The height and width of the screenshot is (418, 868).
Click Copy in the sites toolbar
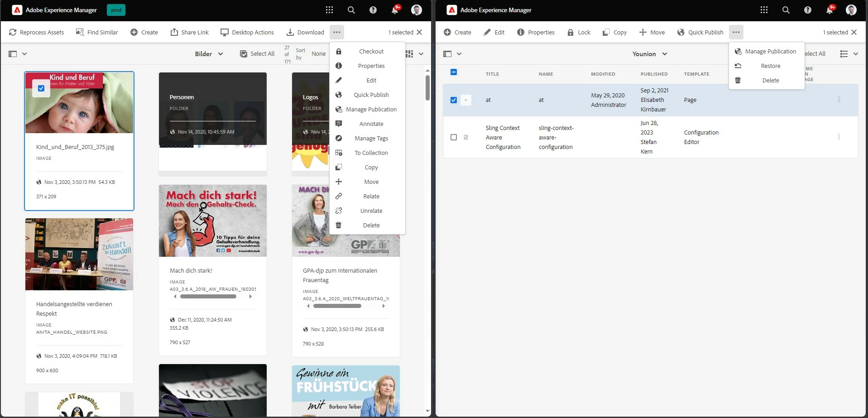pyautogui.click(x=614, y=32)
